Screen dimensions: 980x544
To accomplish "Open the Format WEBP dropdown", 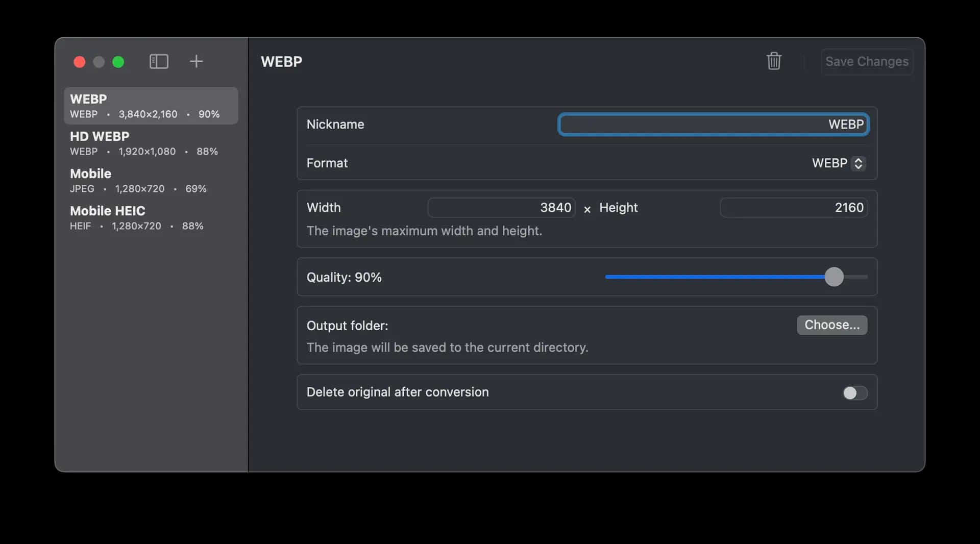I will [x=838, y=163].
